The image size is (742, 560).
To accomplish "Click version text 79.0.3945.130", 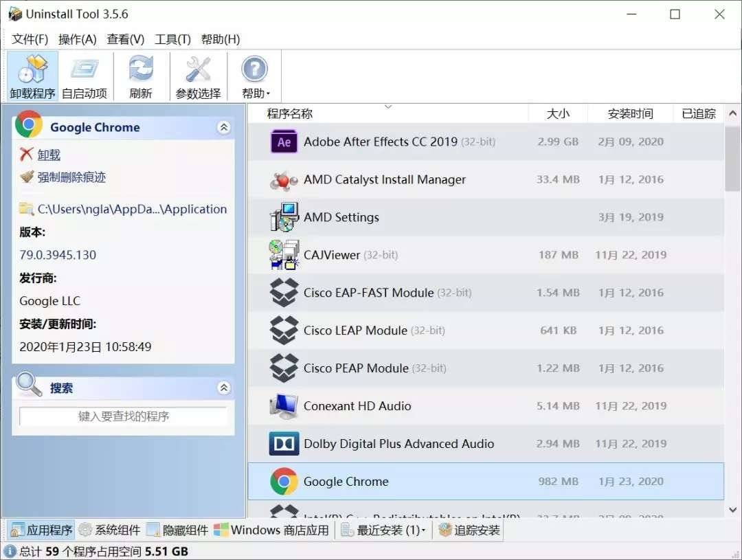I will coord(58,255).
